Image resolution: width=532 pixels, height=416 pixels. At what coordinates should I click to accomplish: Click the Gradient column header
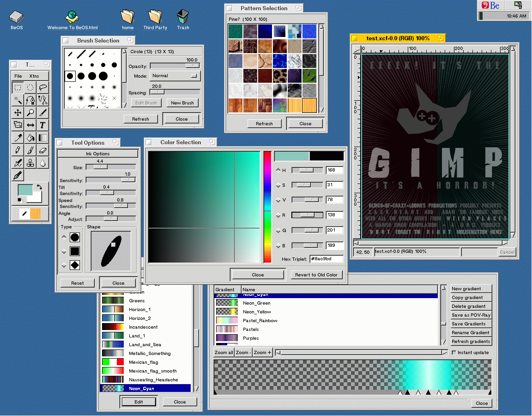coord(227,290)
